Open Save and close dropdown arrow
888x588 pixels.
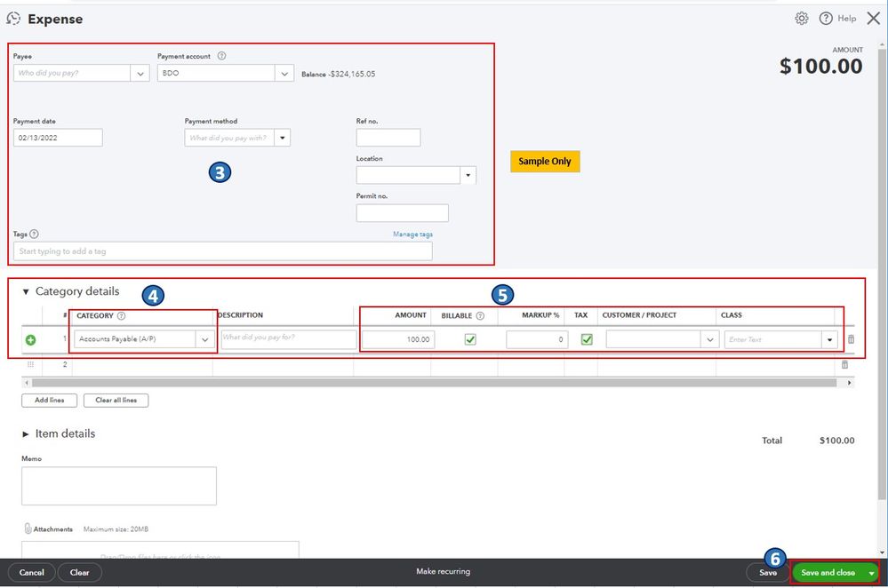click(x=871, y=573)
